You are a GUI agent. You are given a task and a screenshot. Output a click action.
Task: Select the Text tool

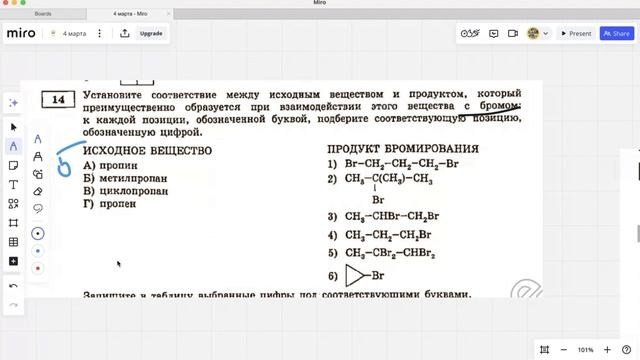13,184
